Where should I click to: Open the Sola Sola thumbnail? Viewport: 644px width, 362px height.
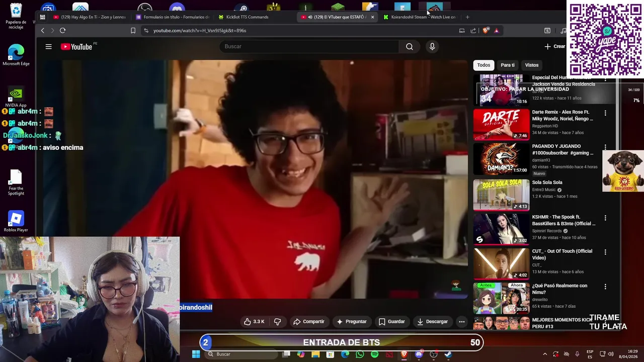pyautogui.click(x=501, y=195)
